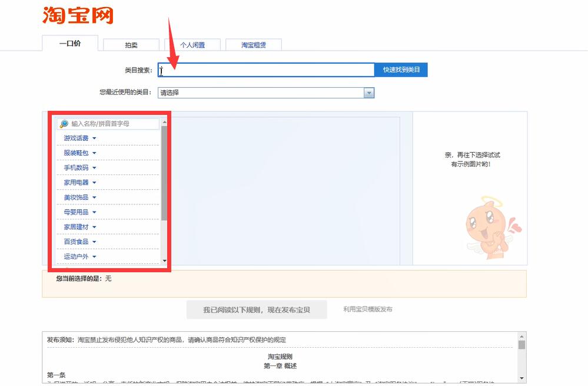Image resolution: width=588 pixels, height=386 pixels.
Task: Expand the 家用电器 category
Action: (80, 183)
